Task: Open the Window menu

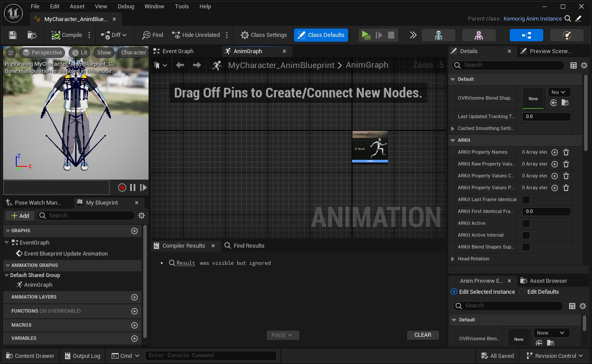Action: click(x=154, y=7)
